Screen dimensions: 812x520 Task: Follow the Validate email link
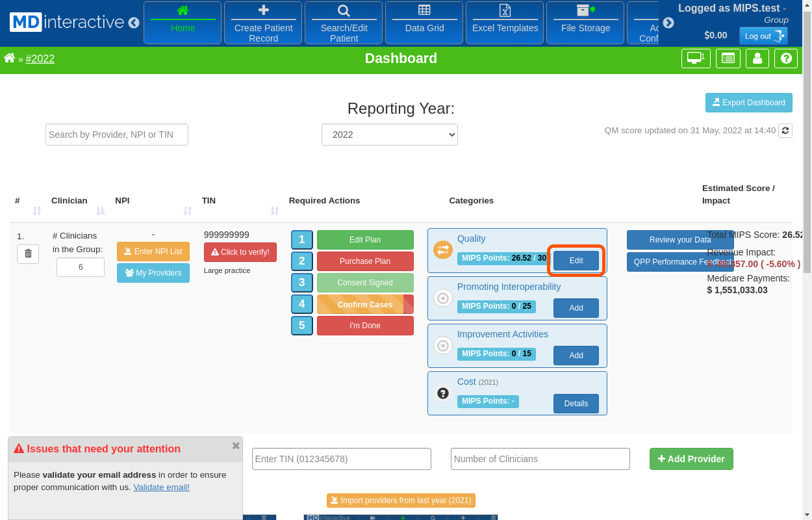[161, 487]
